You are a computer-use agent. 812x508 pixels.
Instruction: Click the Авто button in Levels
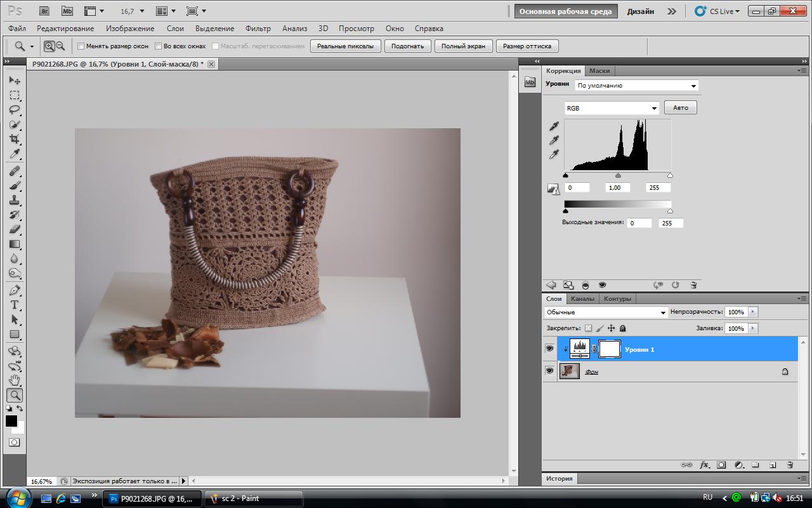680,108
